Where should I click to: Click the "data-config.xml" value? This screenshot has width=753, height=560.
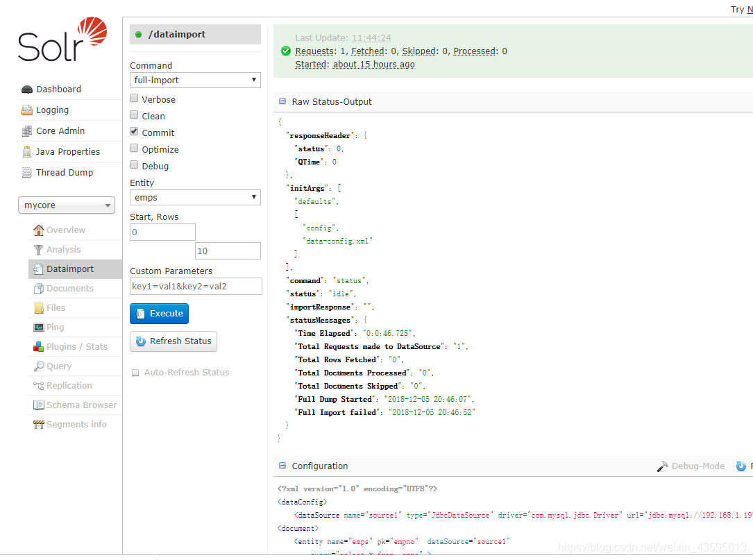(337, 241)
